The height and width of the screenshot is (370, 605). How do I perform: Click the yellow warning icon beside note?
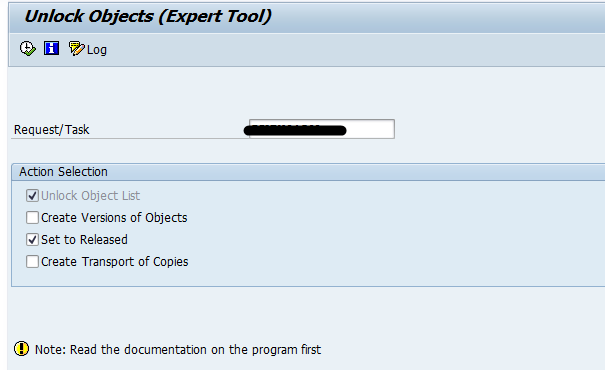click(x=21, y=349)
